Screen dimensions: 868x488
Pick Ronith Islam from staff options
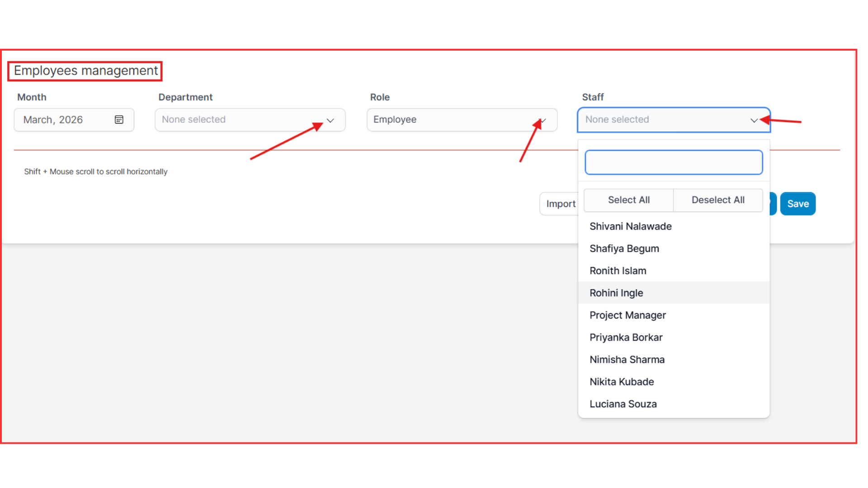pyautogui.click(x=618, y=271)
